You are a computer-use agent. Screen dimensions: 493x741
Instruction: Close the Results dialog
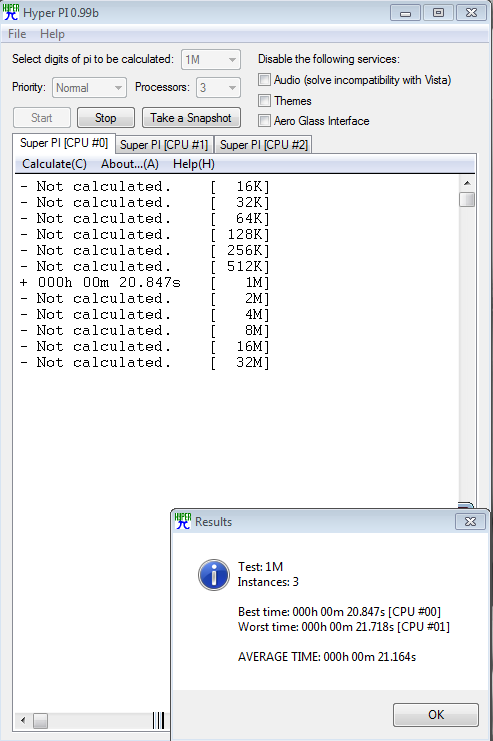(470, 521)
